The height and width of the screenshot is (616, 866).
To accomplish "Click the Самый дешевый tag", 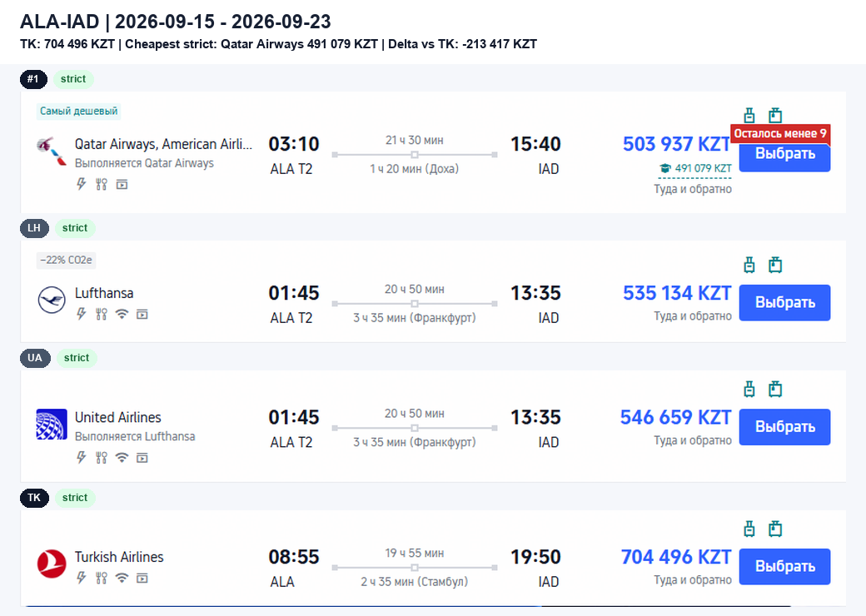I will [x=78, y=111].
